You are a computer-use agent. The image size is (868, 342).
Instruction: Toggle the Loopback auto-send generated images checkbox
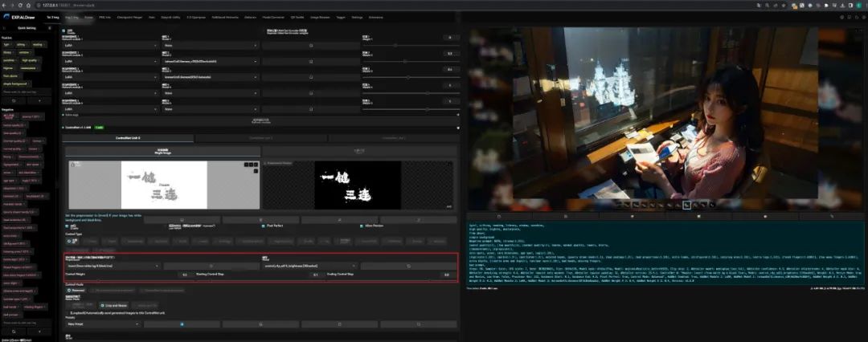[x=68, y=312]
